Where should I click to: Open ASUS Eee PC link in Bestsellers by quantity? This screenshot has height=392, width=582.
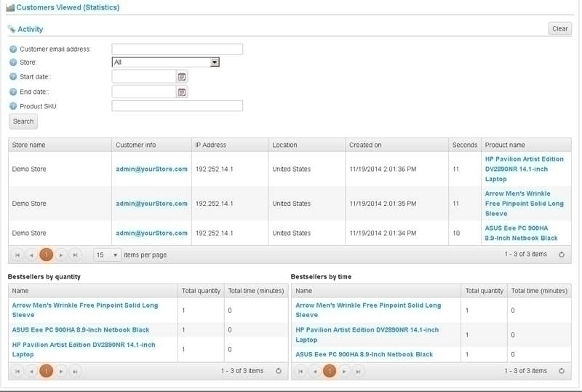point(81,330)
